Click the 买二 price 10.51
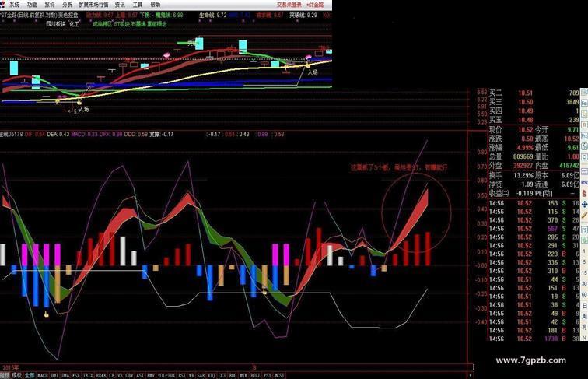 coord(525,93)
